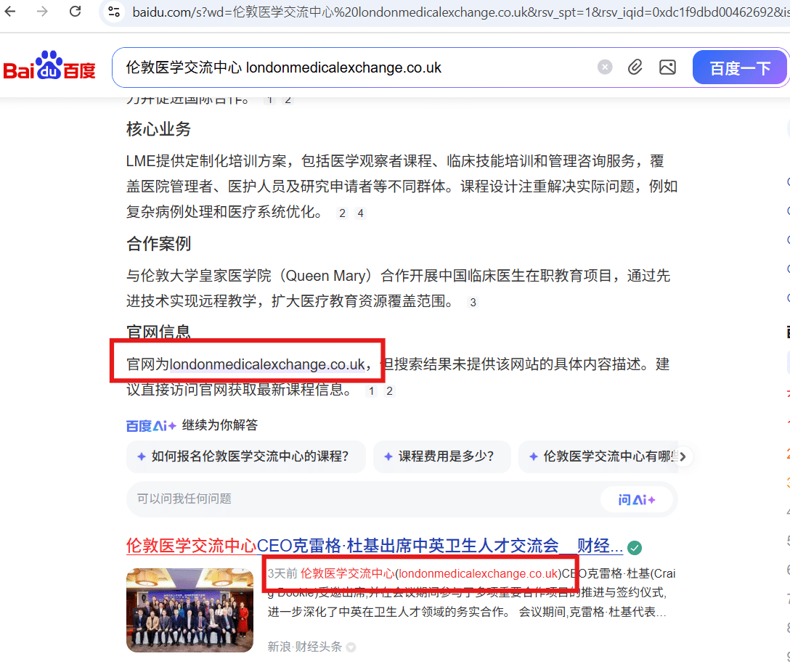
Task: Expand more suggestions with right chevron
Action: coord(683,456)
